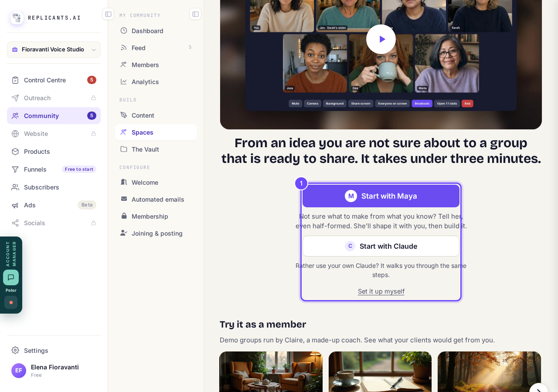Open the Members page

(x=156, y=65)
